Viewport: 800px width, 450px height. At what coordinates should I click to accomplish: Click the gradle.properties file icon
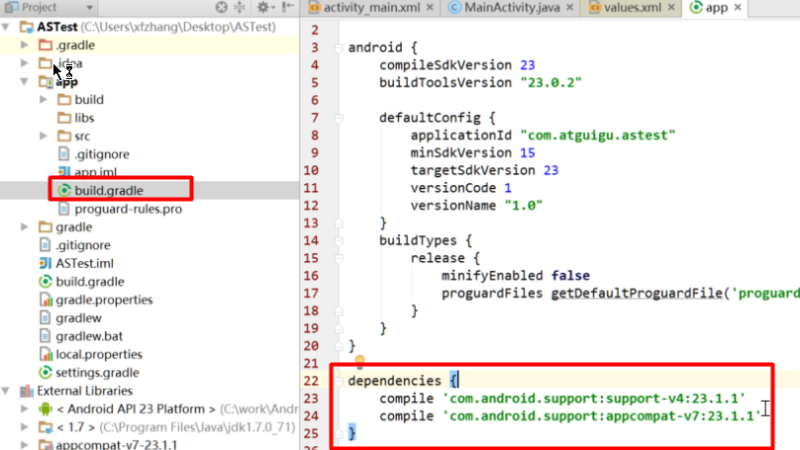(x=45, y=299)
